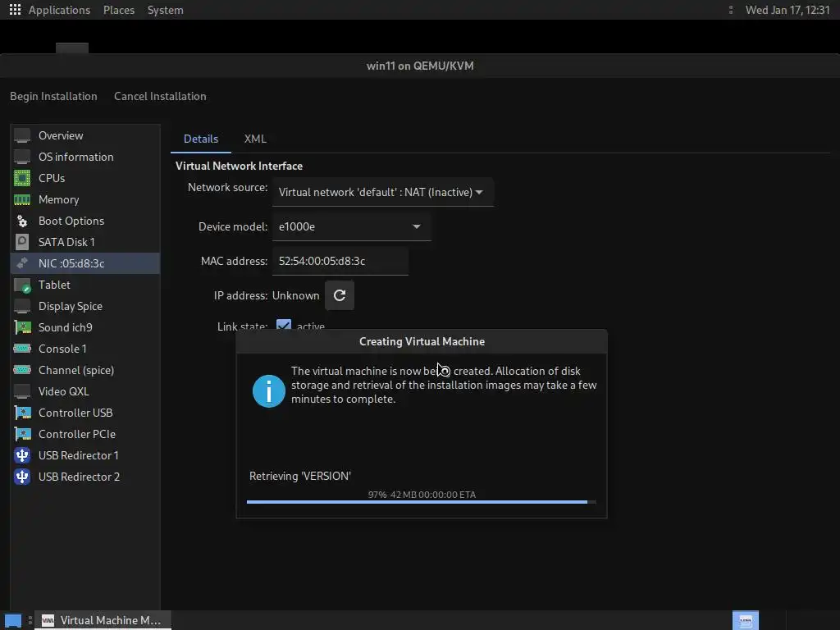Click the "Retrieving 'VERSION'" status text
840x630 pixels.
pos(300,476)
